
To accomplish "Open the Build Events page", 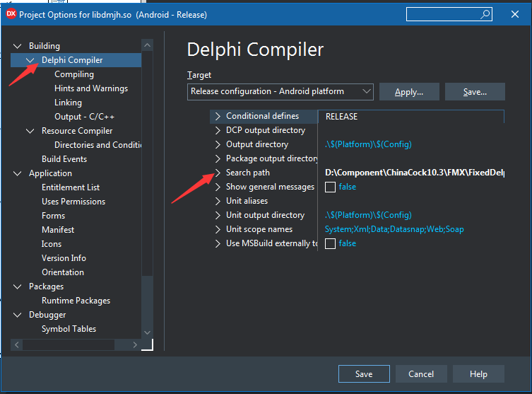I will tap(64, 159).
